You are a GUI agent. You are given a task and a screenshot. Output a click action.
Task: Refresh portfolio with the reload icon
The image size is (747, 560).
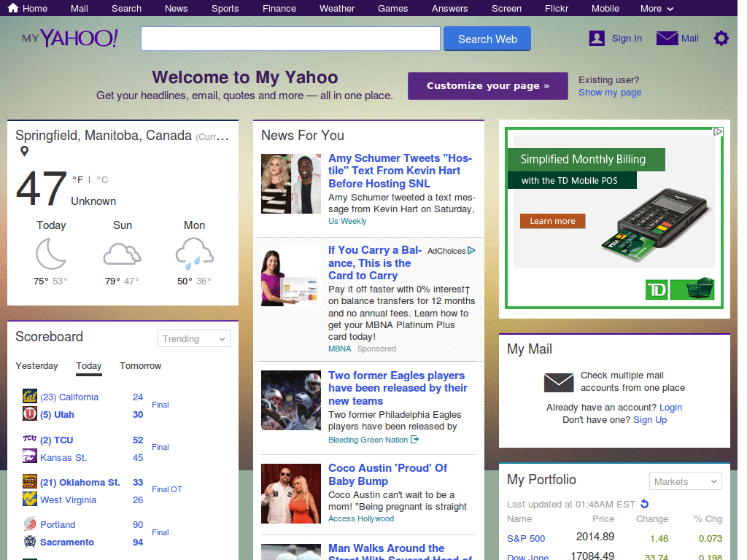coord(645,504)
